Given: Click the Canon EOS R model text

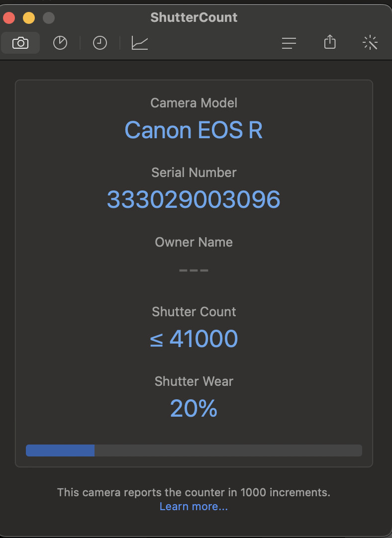Looking at the screenshot, I should click(x=194, y=130).
